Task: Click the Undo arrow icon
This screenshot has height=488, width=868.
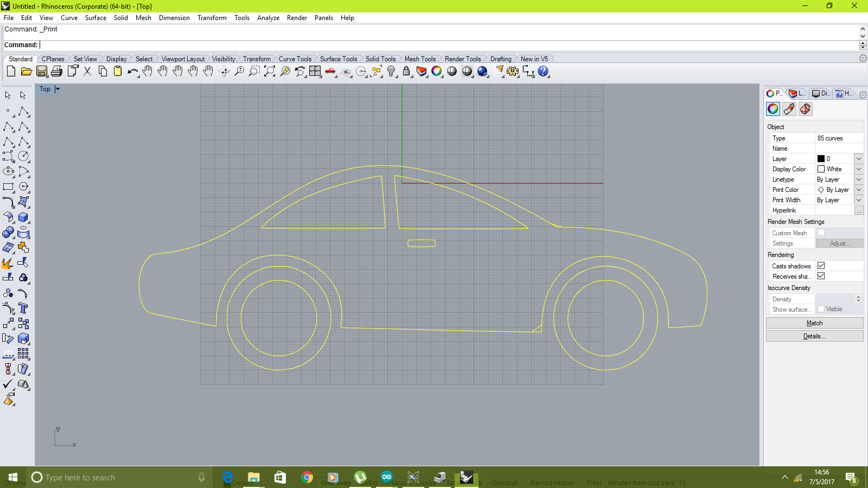Action: point(132,72)
